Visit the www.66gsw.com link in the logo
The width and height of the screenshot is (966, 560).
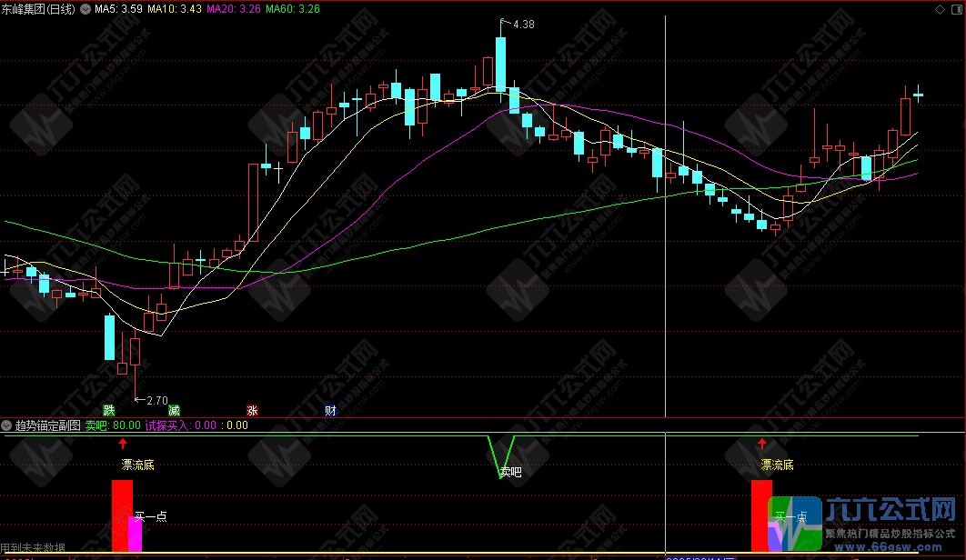click(888, 547)
